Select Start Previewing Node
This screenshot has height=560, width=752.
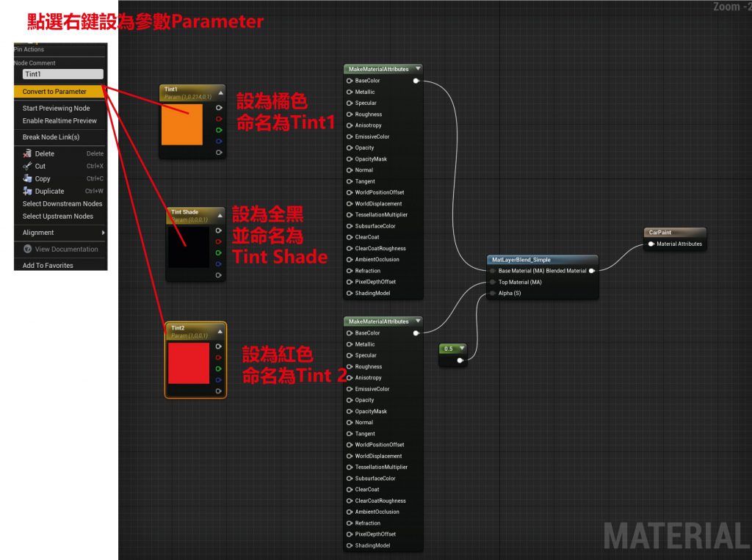(56, 109)
